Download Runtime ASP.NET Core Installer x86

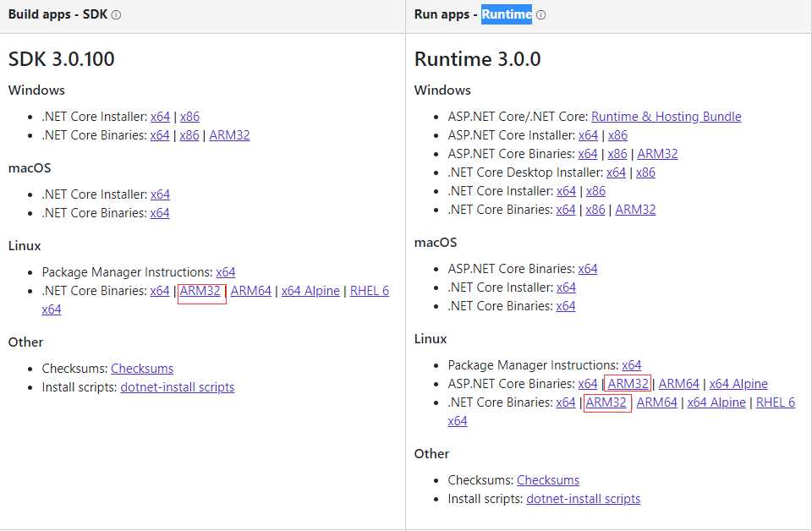pos(617,135)
